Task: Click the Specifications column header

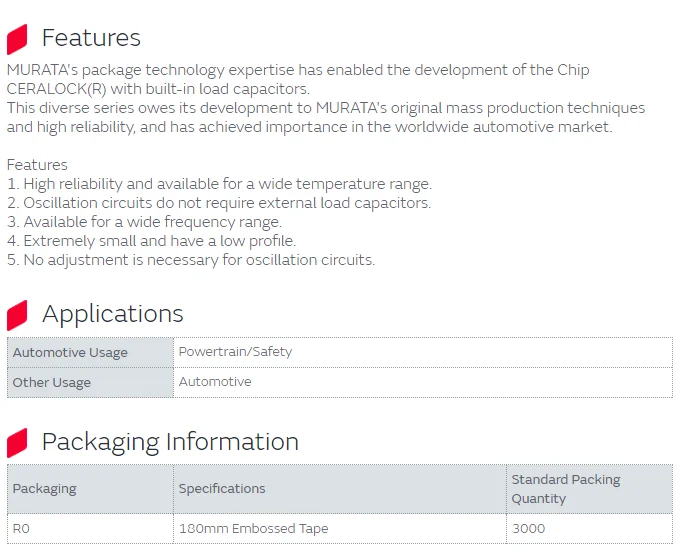Action: click(222, 489)
